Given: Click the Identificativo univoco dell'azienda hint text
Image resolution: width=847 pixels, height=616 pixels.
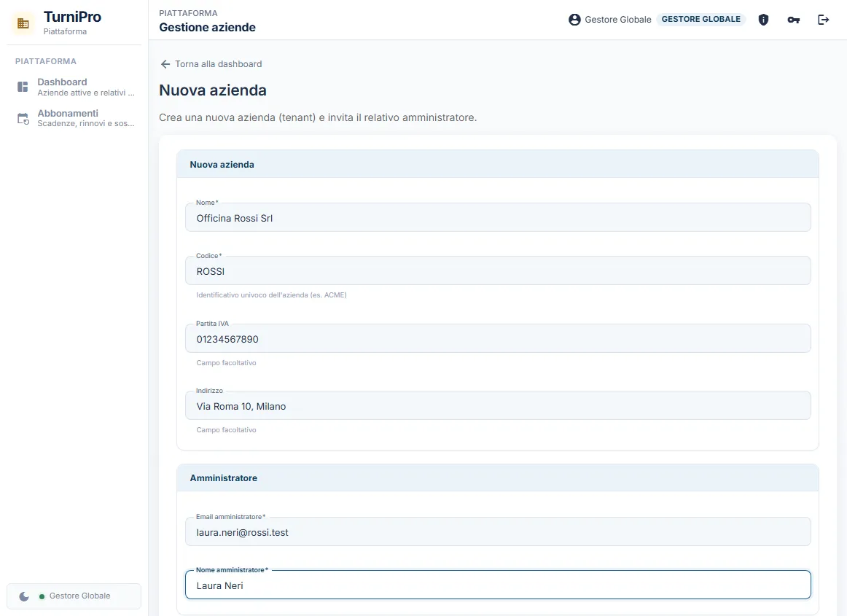Looking at the screenshot, I should (x=271, y=295).
